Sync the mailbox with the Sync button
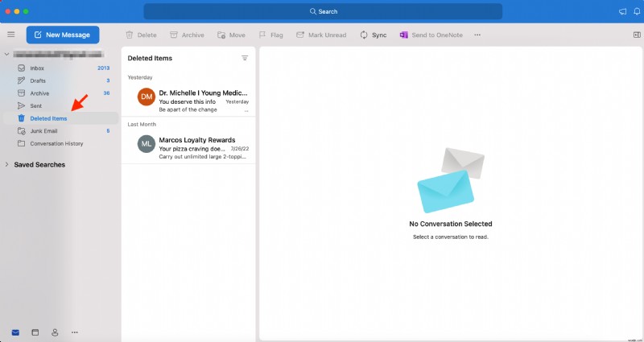 (374, 35)
